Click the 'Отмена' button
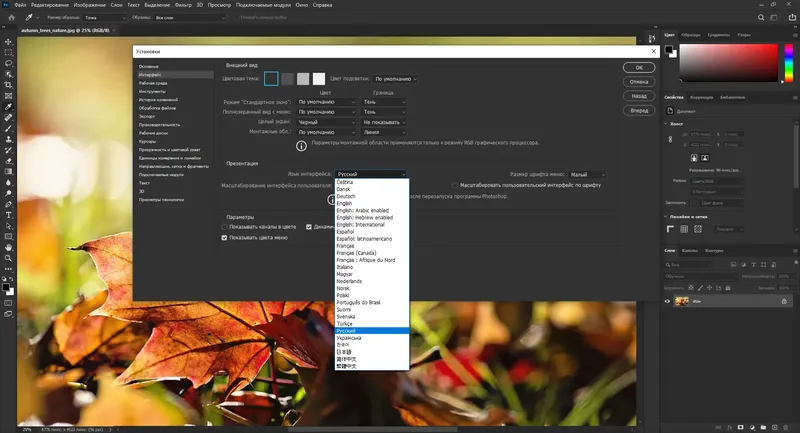Viewport: 800px width, 433px height. pos(639,82)
